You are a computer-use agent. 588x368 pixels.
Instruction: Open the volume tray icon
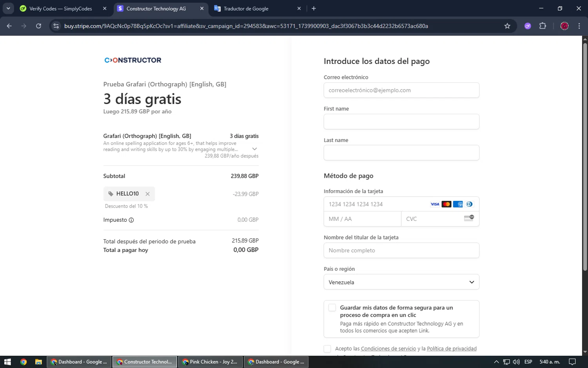pos(516,362)
